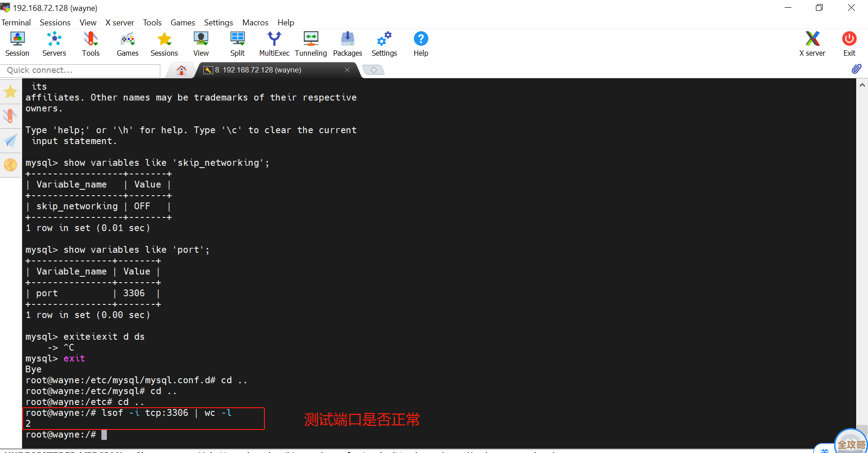The width and height of the screenshot is (868, 453).
Task: Click the Quick connect input field
Action: pyautogui.click(x=80, y=70)
